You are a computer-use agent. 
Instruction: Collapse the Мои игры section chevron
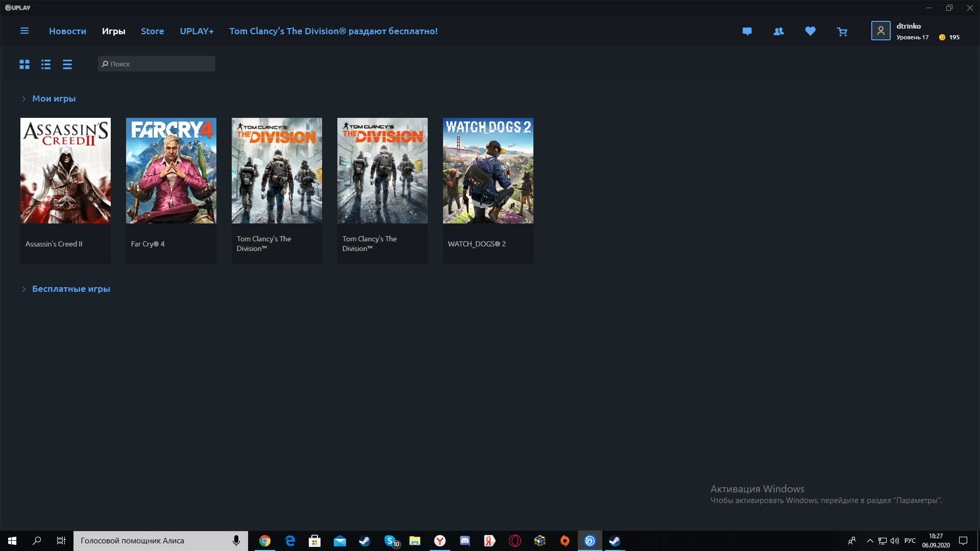tap(23, 98)
